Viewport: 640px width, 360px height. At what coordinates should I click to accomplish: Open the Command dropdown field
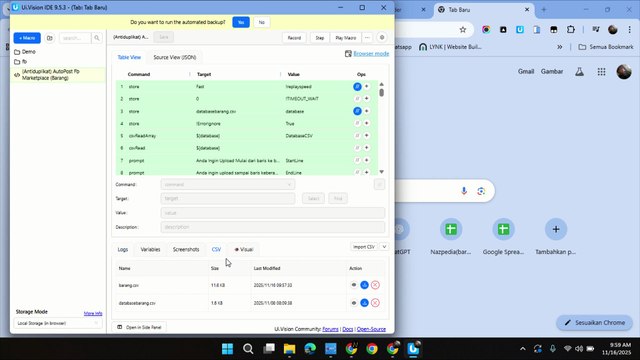(227, 184)
